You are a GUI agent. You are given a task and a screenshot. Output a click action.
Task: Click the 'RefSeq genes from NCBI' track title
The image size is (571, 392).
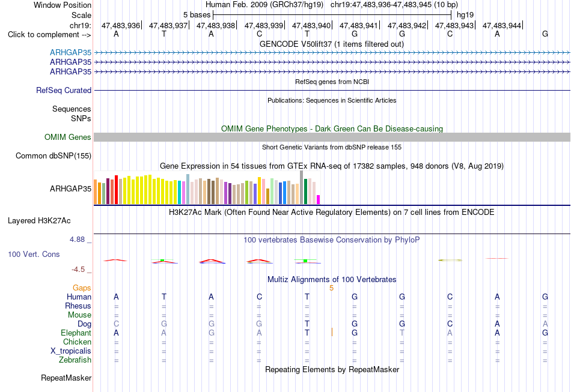point(332,82)
